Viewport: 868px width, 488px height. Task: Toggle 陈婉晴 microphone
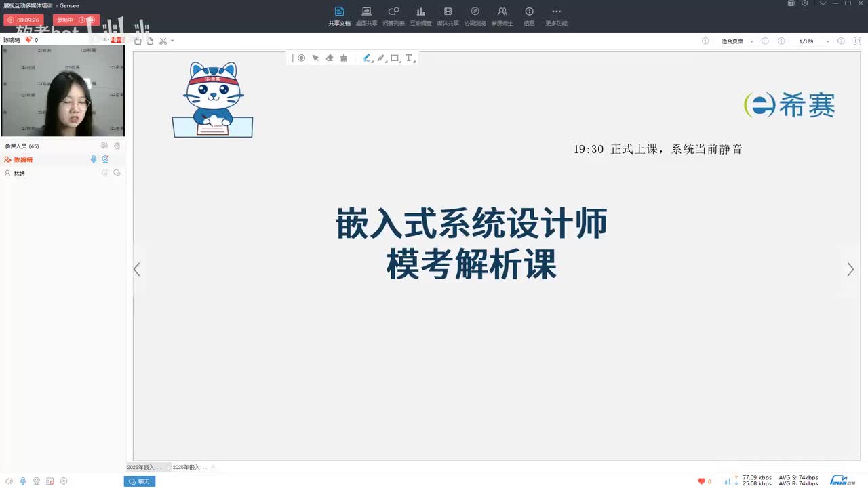94,159
